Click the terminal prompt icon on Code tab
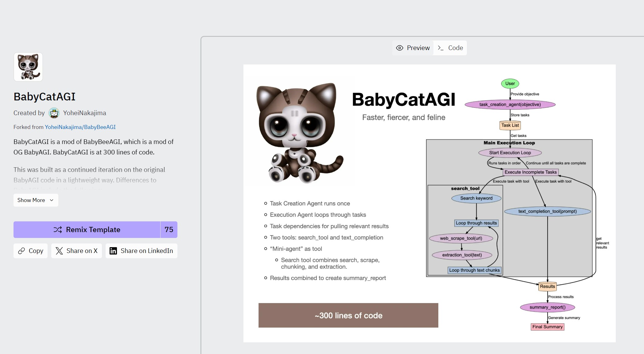The height and width of the screenshot is (354, 644). (x=441, y=48)
